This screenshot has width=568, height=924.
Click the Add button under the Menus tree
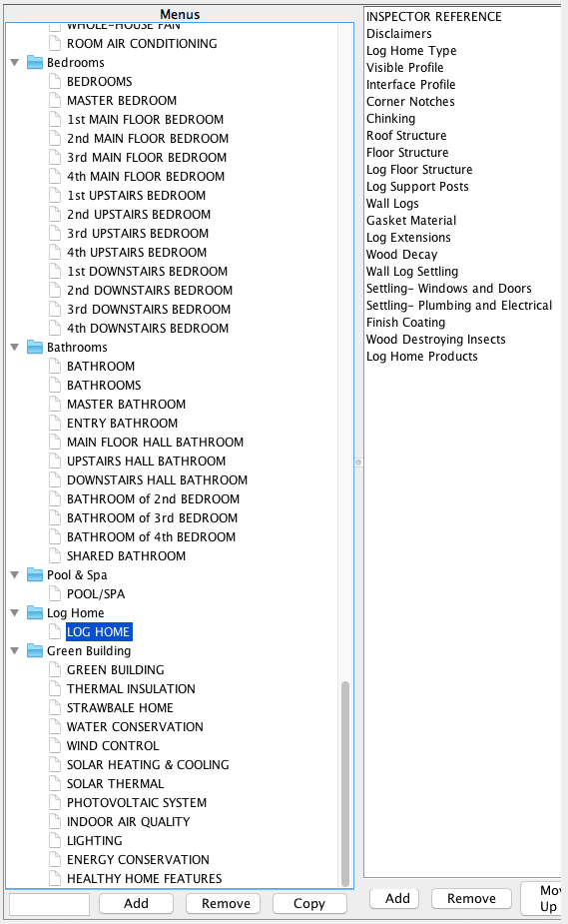click(x=136, y=903)
